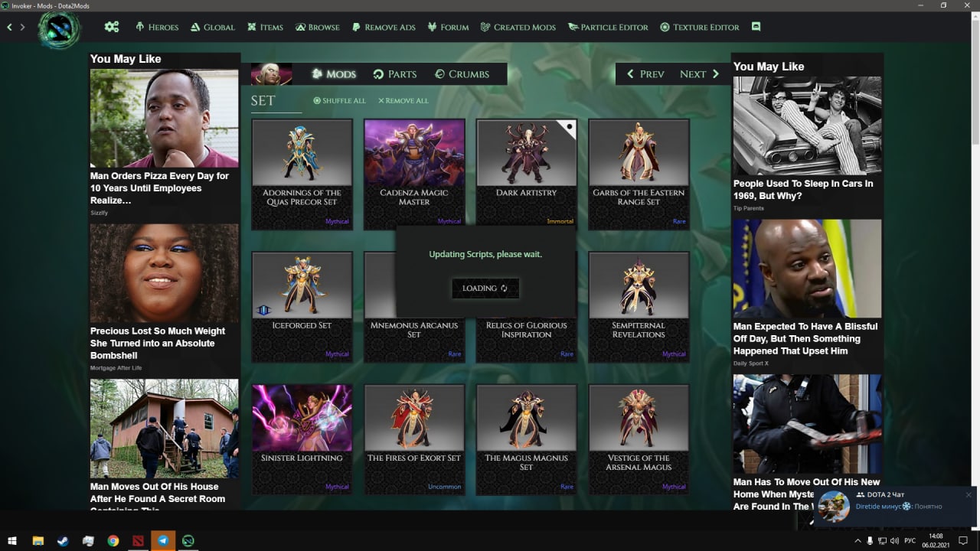Open the Heroes menu
Screen dimensions: 980x551
[157, 27]
